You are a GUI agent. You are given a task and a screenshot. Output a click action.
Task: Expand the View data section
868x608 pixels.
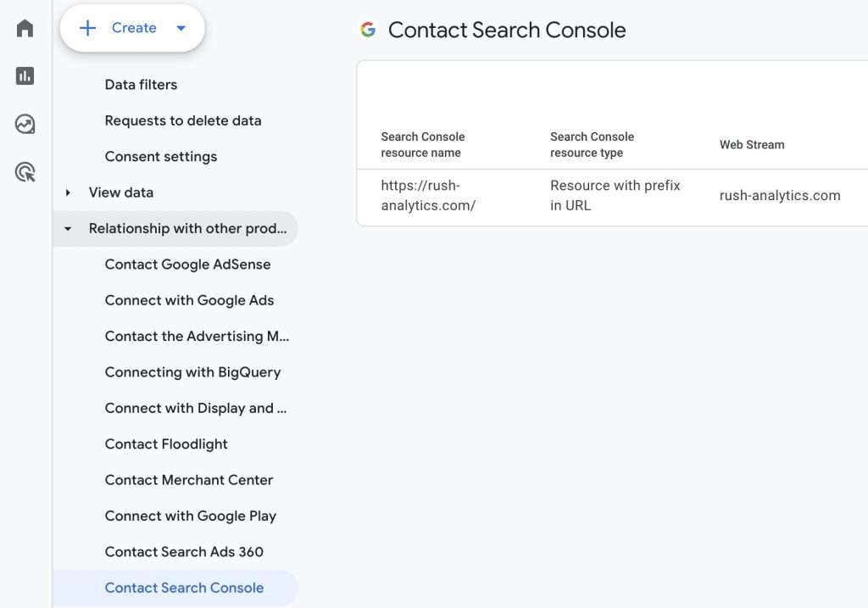[68, 192]
